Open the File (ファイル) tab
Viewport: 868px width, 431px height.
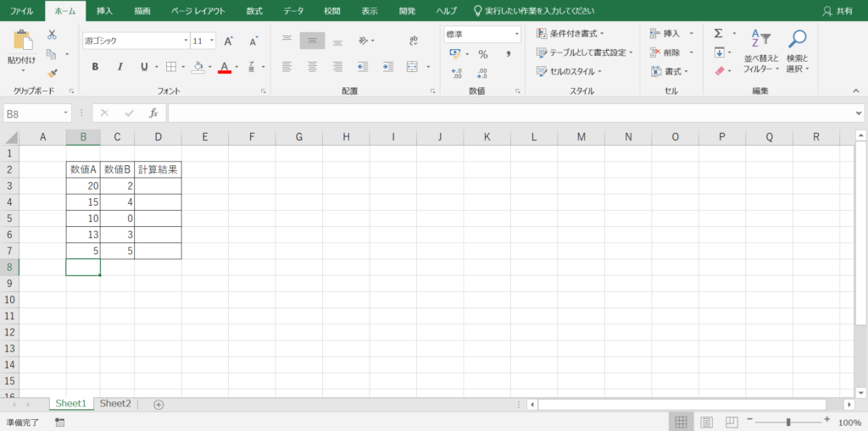point(21,10)
